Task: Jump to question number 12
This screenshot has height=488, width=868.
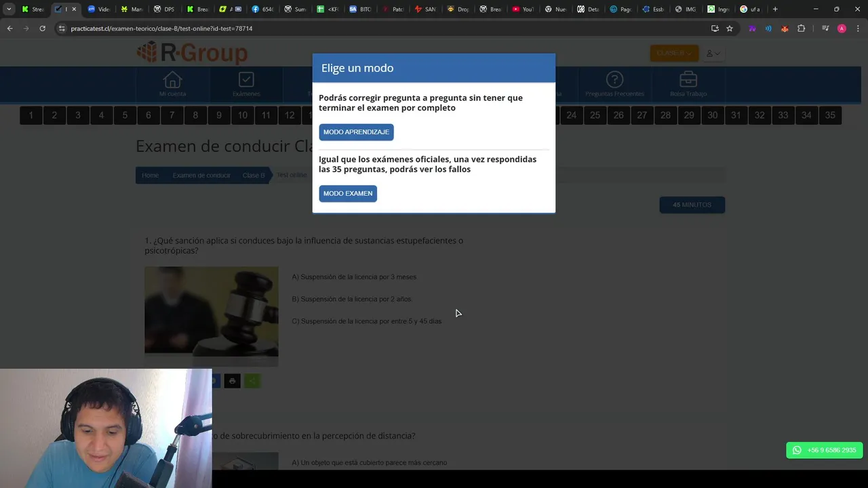Action: click(x=290, y=115)
